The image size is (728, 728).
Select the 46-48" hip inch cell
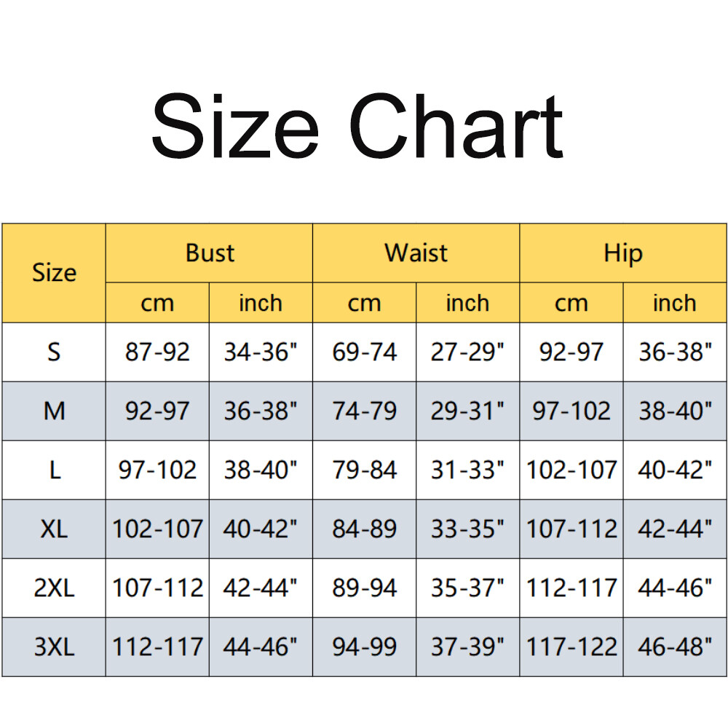click(674, 647)
